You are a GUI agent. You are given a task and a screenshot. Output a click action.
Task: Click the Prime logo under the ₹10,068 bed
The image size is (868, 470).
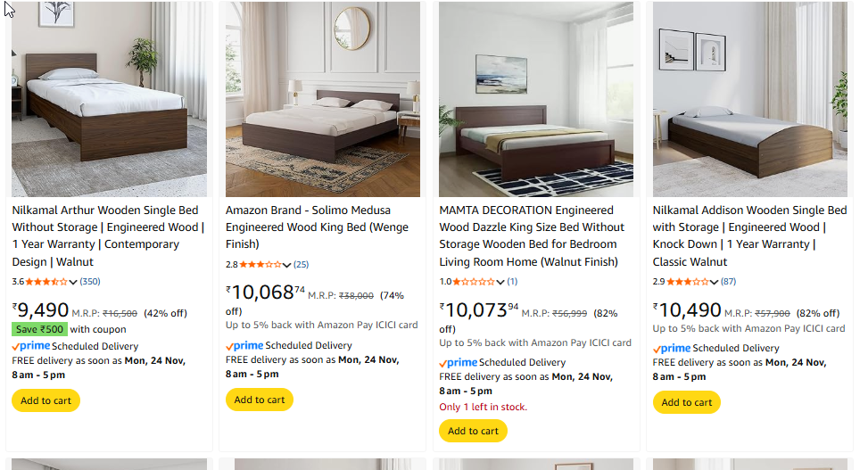coord(245,346)
